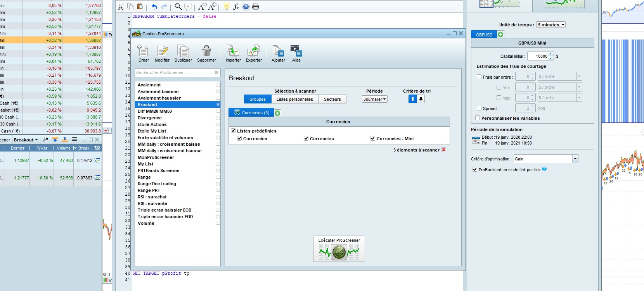644x291 pixels.
Task: Open the fx function library
Action: pyautogui.click(x=236, y=7)
